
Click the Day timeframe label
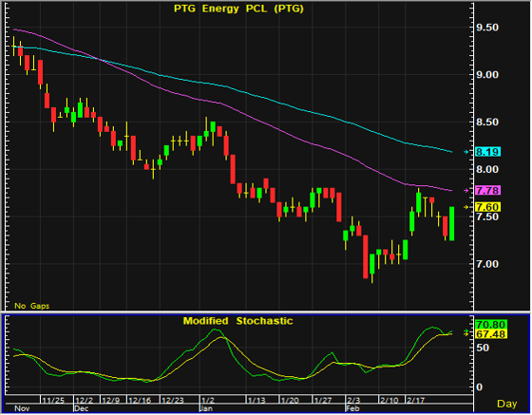(x=507, y=404)
